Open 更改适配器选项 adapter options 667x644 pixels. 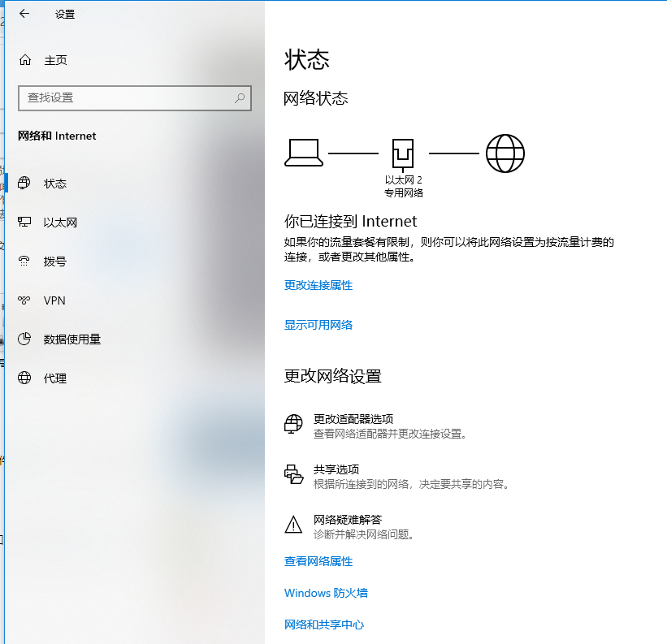coord(353,419)
